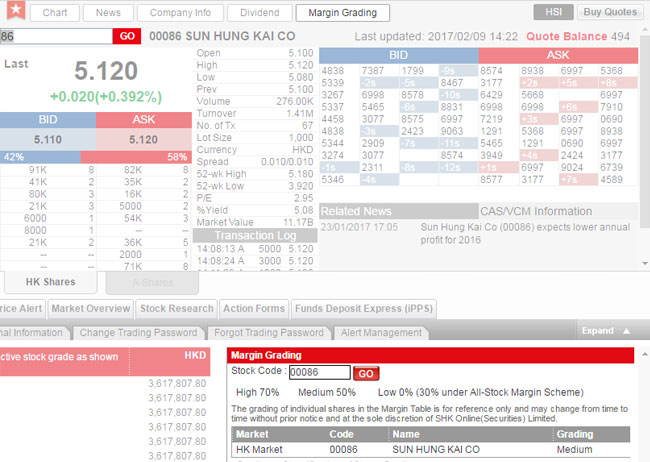Open the Chart tab
The width and height of the screenshot is (650, 462).
tap(55, 13)
